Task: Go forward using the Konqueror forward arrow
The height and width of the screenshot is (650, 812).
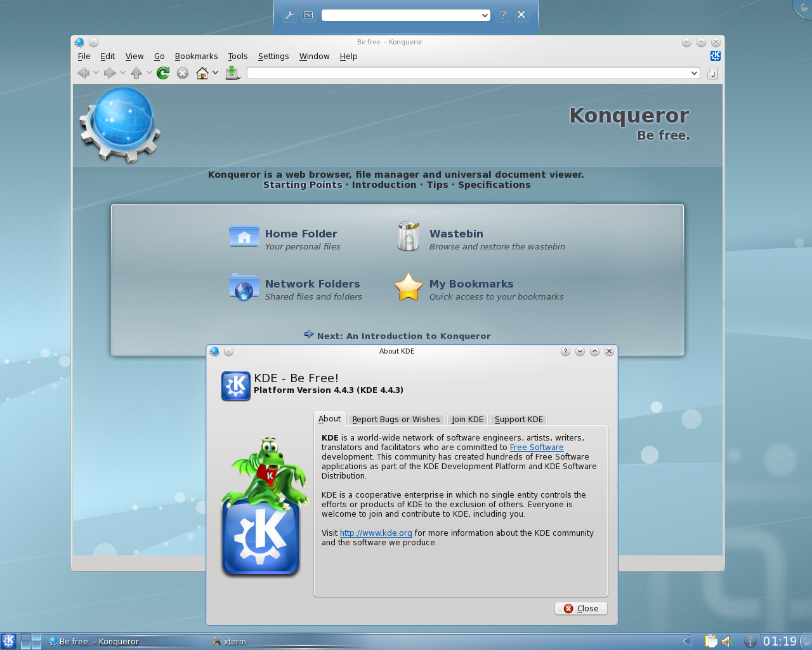Action: 110,73
